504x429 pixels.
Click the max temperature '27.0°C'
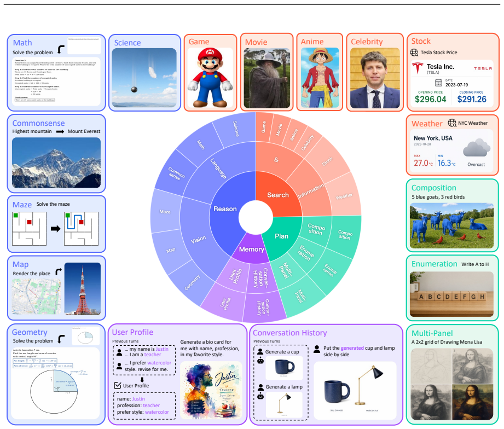(x=423, y=163)
